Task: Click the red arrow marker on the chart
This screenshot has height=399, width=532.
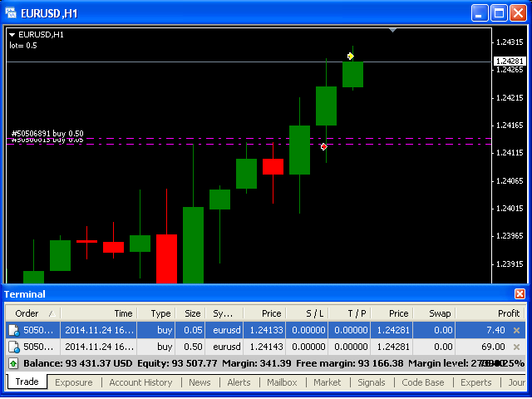Action: 324,146
